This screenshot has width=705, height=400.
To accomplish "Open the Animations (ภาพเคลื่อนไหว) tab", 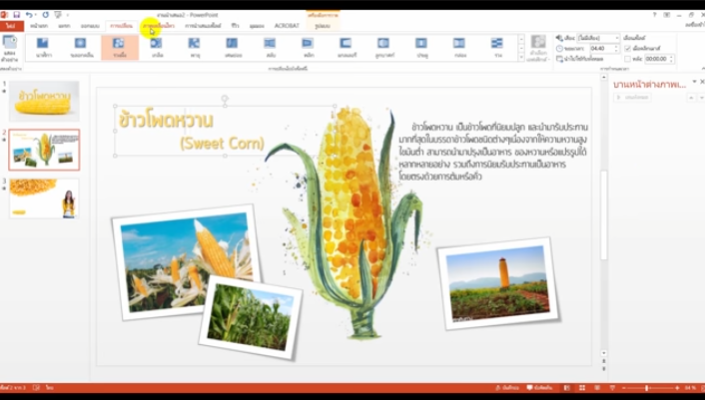I will pos(159,26).
